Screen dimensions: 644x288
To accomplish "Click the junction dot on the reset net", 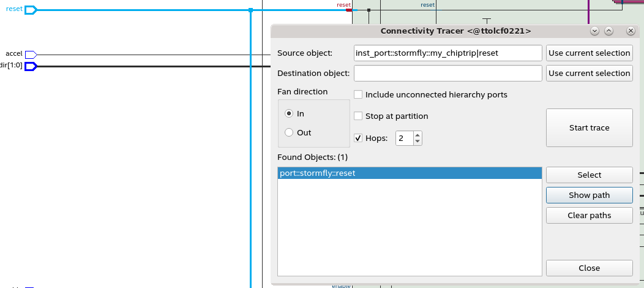I will click(251, 10).
